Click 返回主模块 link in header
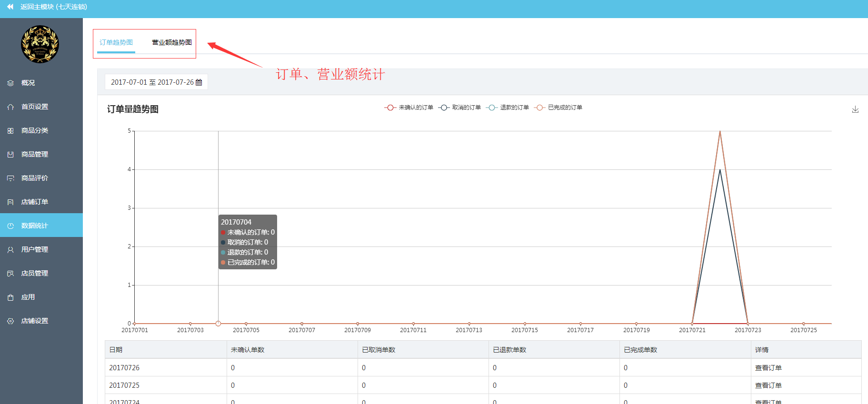Screen dimensions: 868x404 pos(53,7)
